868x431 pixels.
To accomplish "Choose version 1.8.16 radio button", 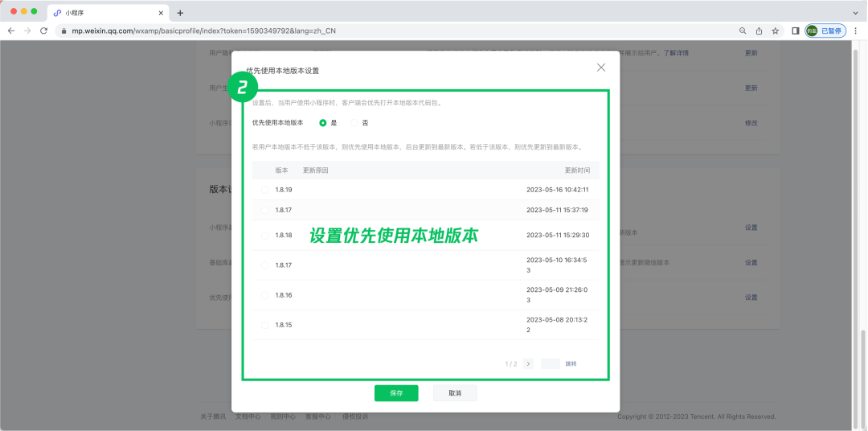I will click(264, 295).
